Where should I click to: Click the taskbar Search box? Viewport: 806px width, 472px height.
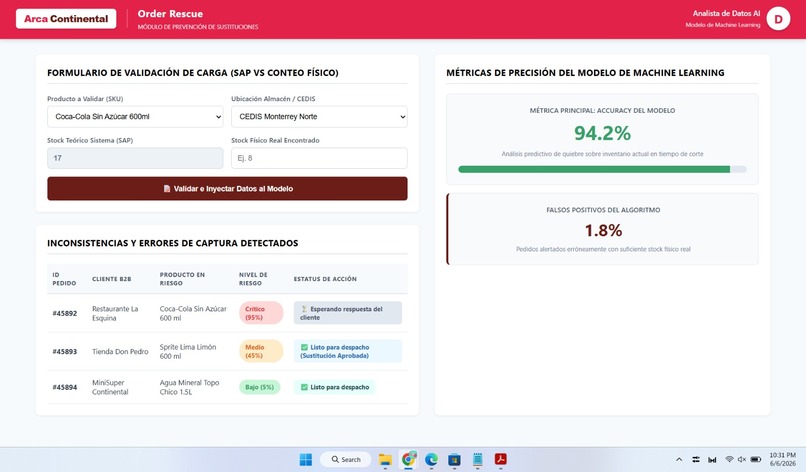(345, 460)
